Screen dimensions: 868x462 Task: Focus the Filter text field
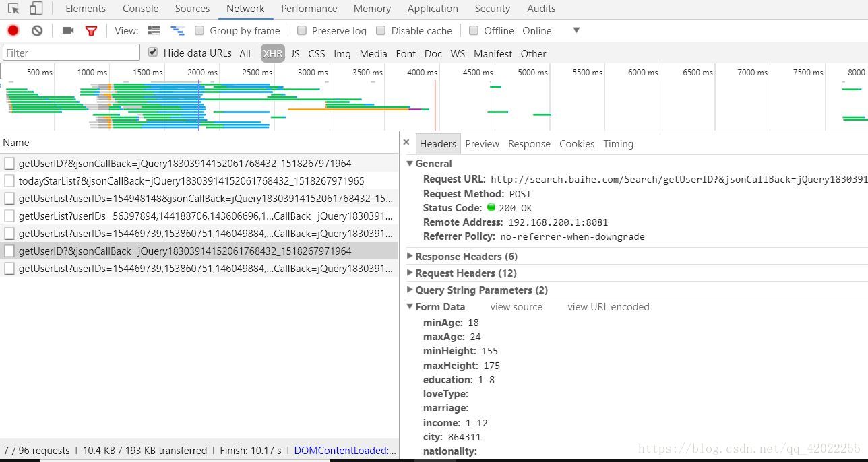pyautogui.click(x=71, y=53)
